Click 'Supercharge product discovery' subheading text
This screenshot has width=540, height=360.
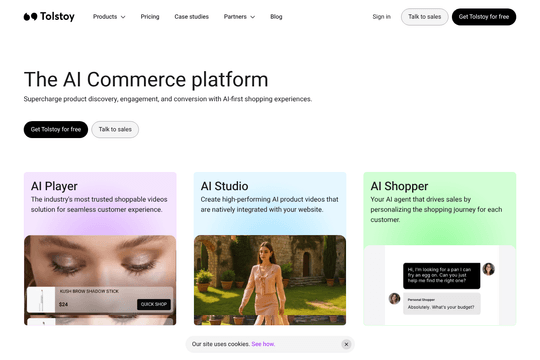168,99
